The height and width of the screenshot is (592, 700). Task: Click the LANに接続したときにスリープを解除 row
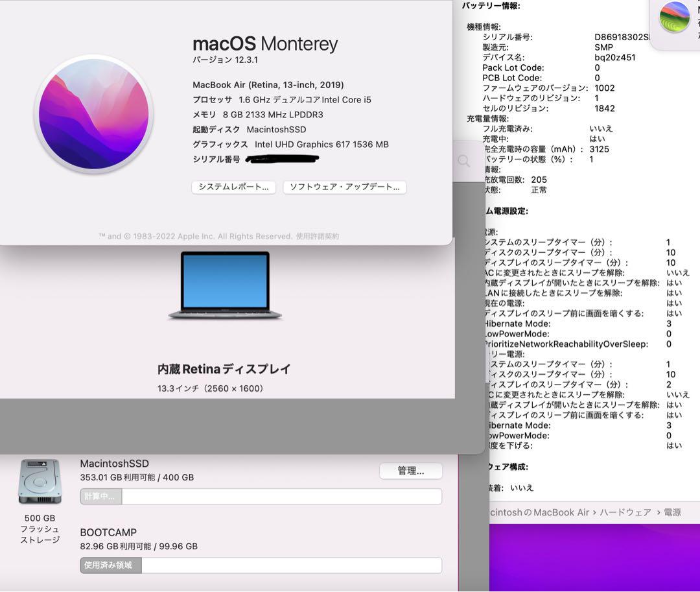[583, 293]
